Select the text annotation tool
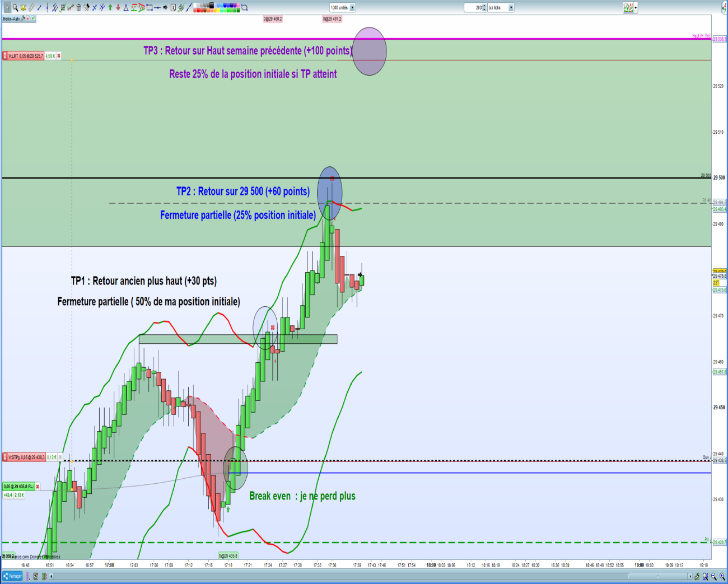 tap(173, 8)
